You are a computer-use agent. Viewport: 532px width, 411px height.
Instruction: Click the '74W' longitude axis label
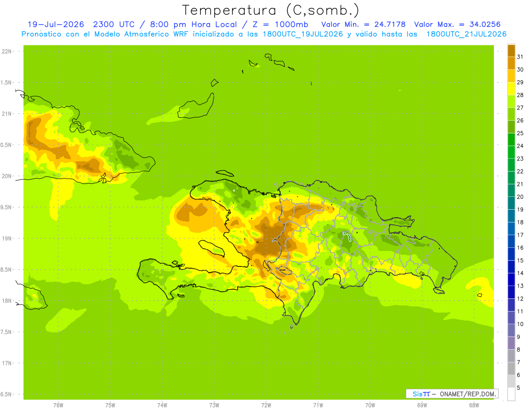click(162, 405)
